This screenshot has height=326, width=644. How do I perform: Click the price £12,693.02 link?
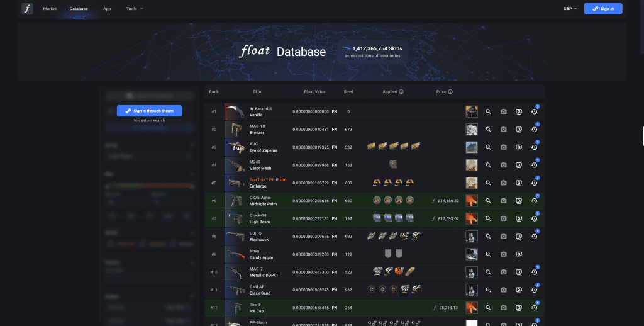tap(448, 219)
